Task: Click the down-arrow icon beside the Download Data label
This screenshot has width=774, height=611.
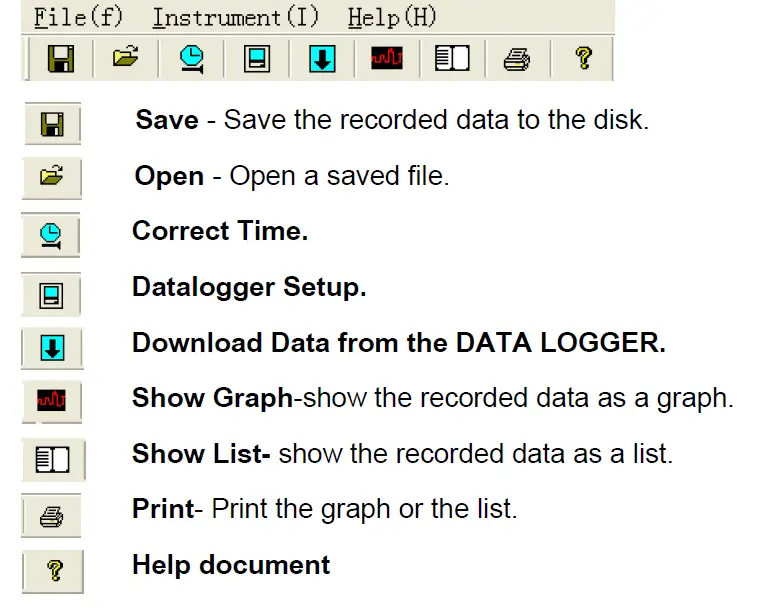Action: 51,347
